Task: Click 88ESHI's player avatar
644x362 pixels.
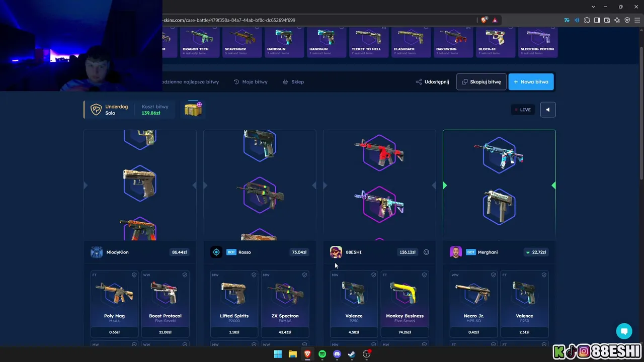Action: (336, 252)
